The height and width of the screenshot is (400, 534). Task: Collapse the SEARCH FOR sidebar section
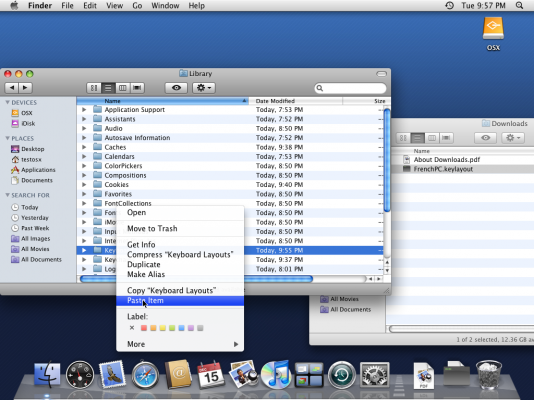(7, 195)
